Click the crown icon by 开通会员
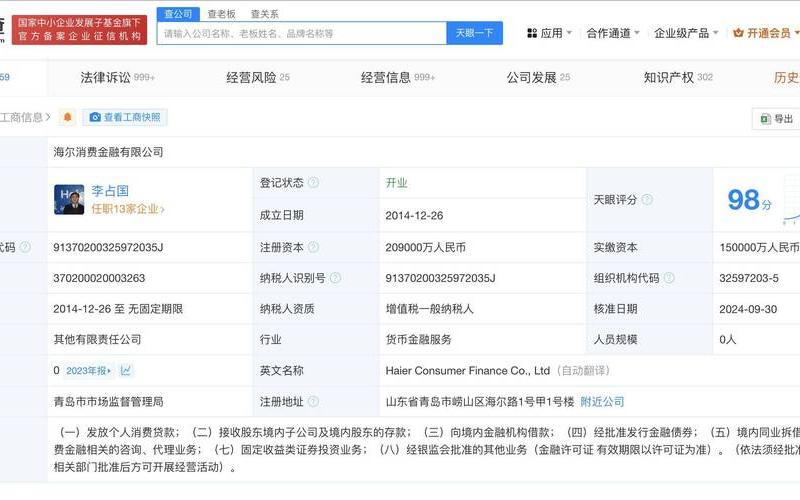This screenshot has width=800, height=500. click(738, 33)
